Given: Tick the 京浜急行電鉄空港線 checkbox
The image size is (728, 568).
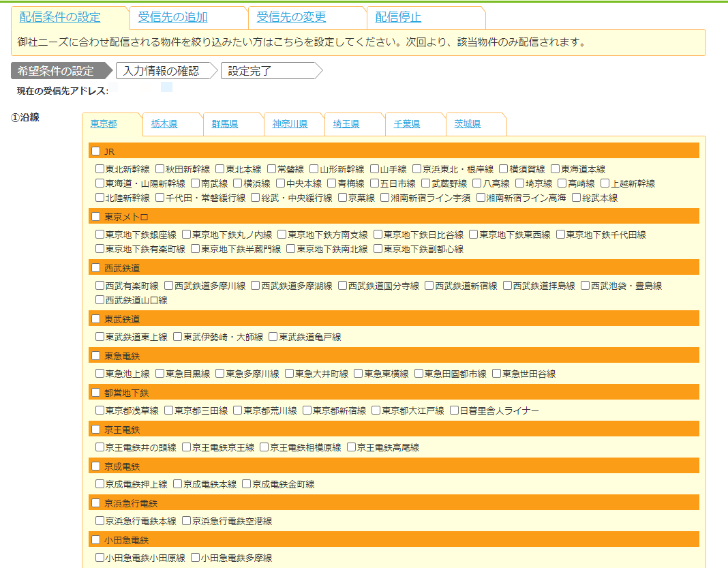Looking at the screenshot, I should [187, 521].
